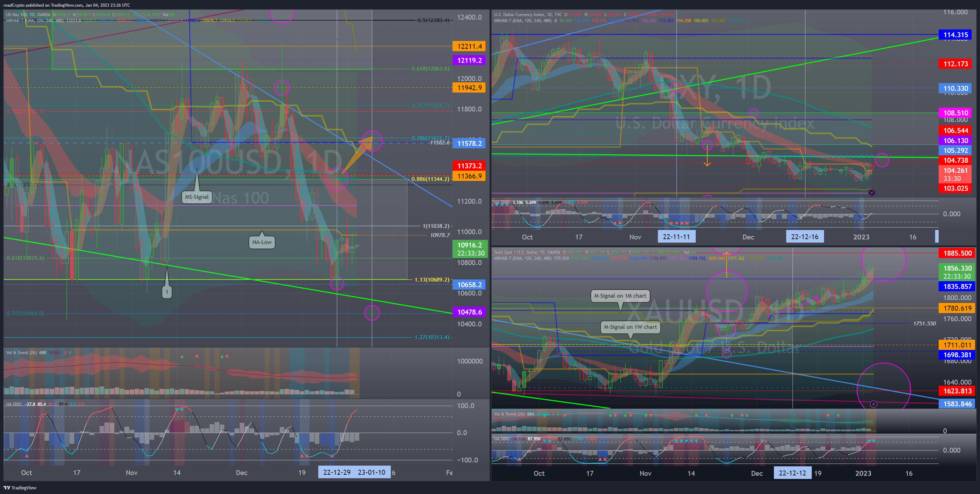This screenshot has width=980, height=494.
Task: Click the blue 1698.381 gold price label
Action: click(x=957, y=355)
